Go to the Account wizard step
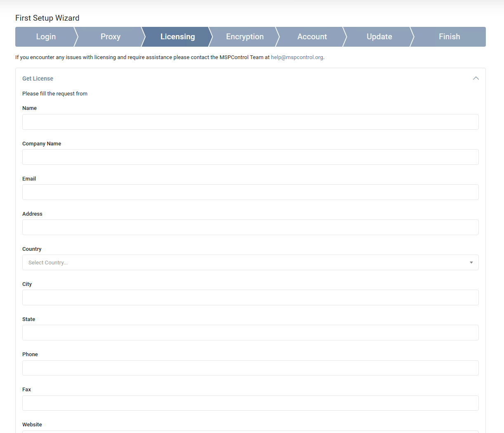The width and height of the screenshot is (504, 433). 312,37
